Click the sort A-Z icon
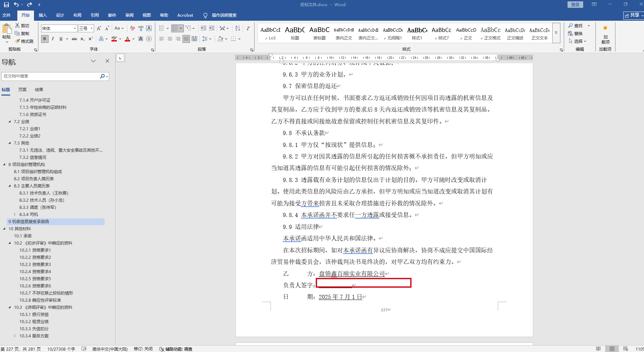Viewport: 644px width, 352px height. (238, 29)
